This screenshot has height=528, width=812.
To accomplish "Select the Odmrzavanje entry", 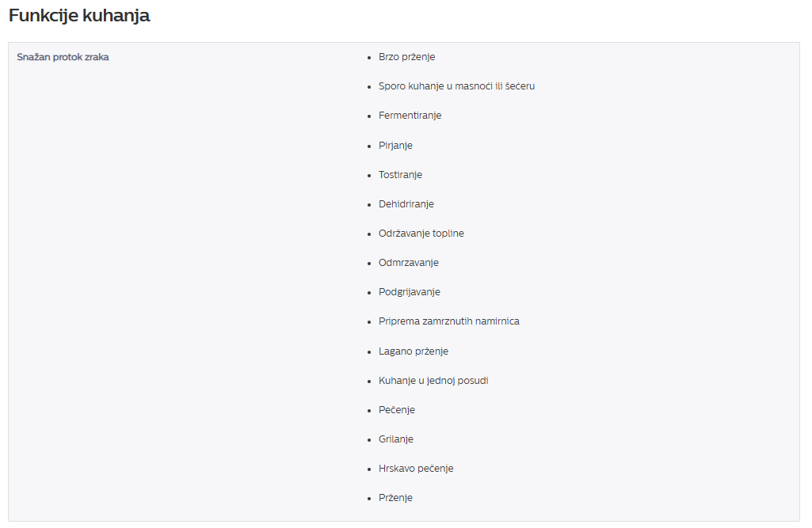I will click(408, 263).
